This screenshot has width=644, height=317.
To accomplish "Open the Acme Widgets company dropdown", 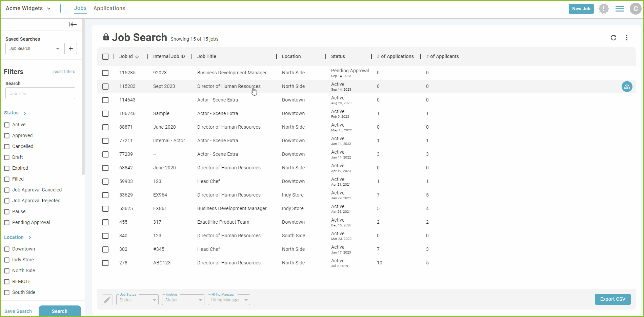I will coord(28,8).
